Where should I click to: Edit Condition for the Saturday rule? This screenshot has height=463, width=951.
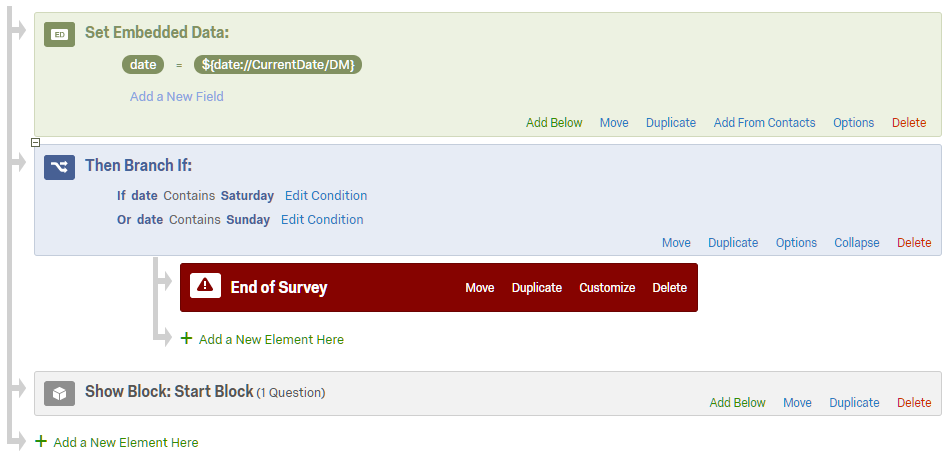click(326, 195)
